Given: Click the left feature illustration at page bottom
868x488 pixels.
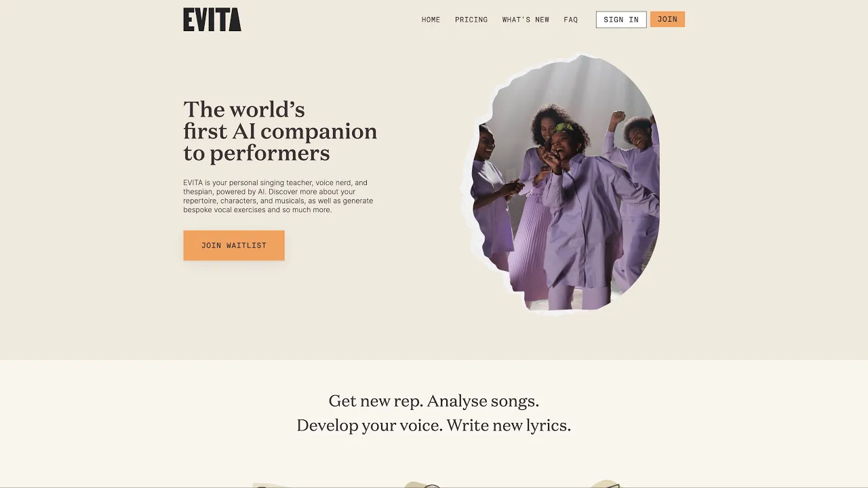Looking at the screenshot, I should 268,484.
